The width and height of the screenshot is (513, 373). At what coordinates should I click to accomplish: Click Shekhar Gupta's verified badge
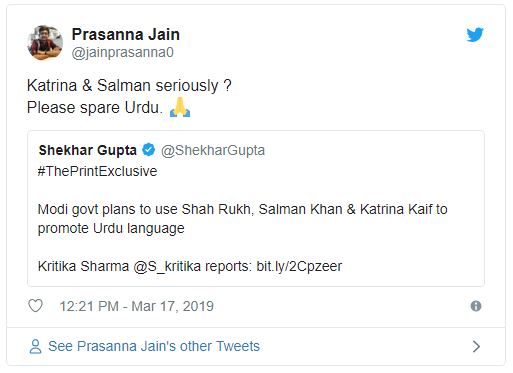(x=149, y=150)
